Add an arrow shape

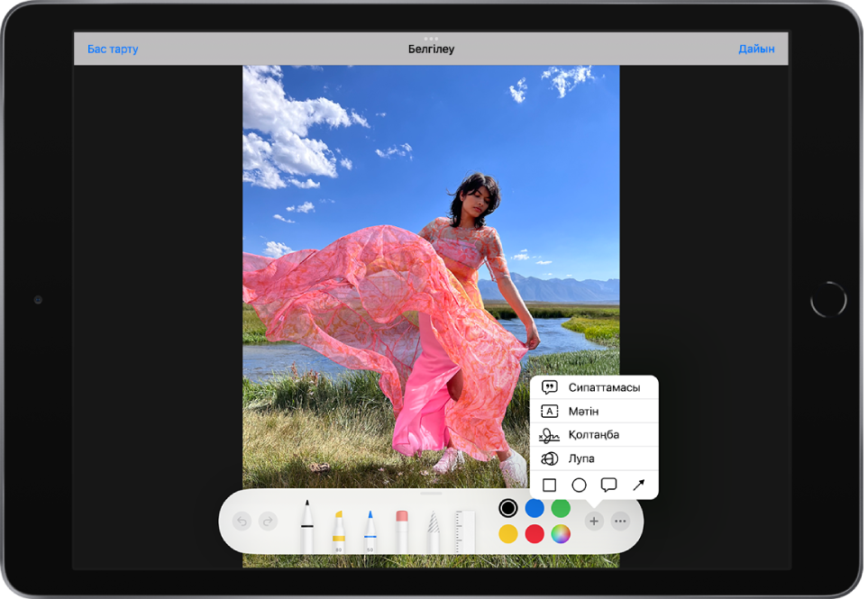click(639, 485)
